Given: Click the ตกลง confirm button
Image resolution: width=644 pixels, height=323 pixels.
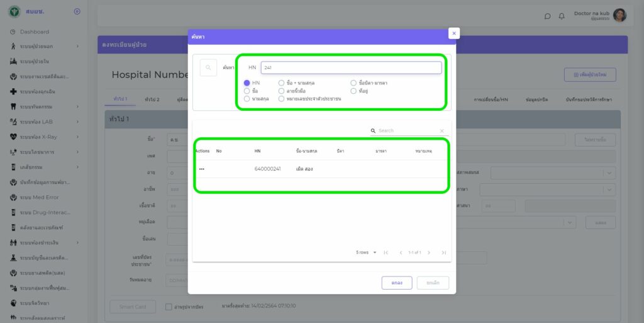Looking at the screenshot, I should coord(397,283).
